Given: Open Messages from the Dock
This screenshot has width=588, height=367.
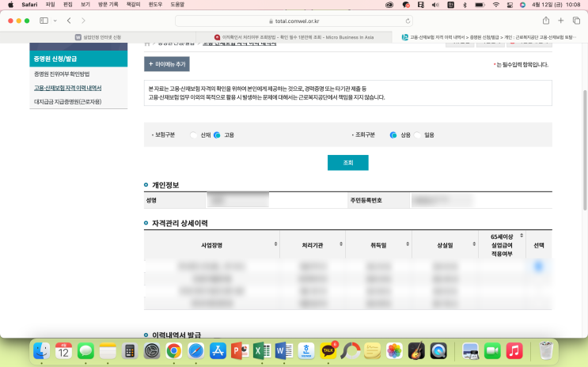Looking at the screenshot, I should pyautogui.click(x=85, y=351).
